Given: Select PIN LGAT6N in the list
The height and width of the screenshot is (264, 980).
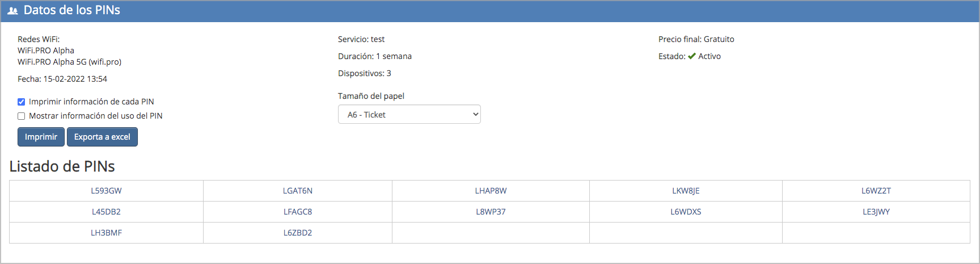Looking at the screenshot, I should point(298,191).
